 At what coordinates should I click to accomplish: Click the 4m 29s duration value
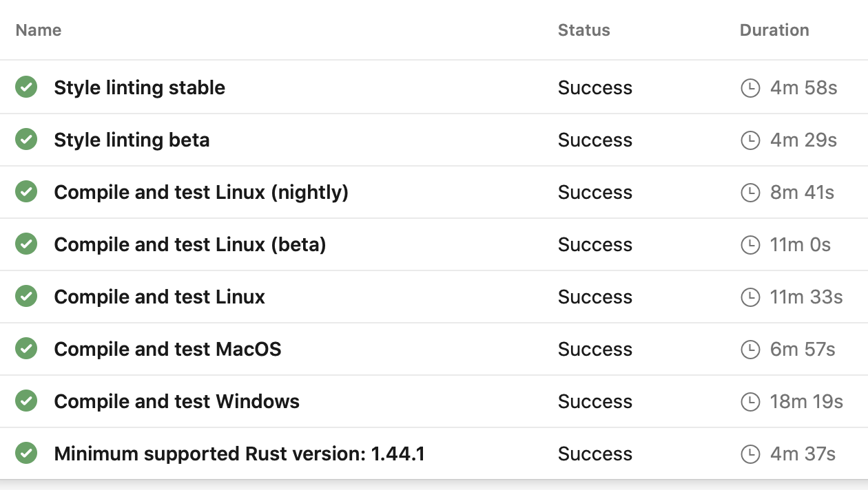click(804, 140)
